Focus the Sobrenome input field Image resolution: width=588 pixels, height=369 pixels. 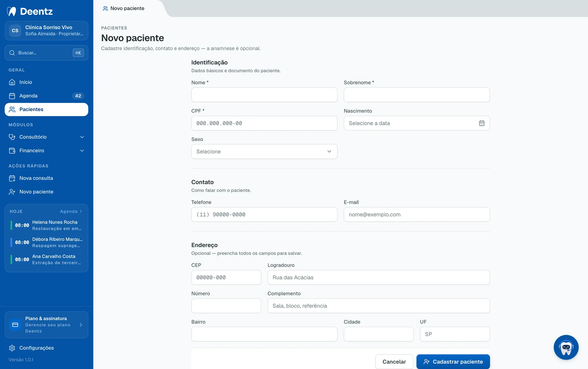point(417,95)
